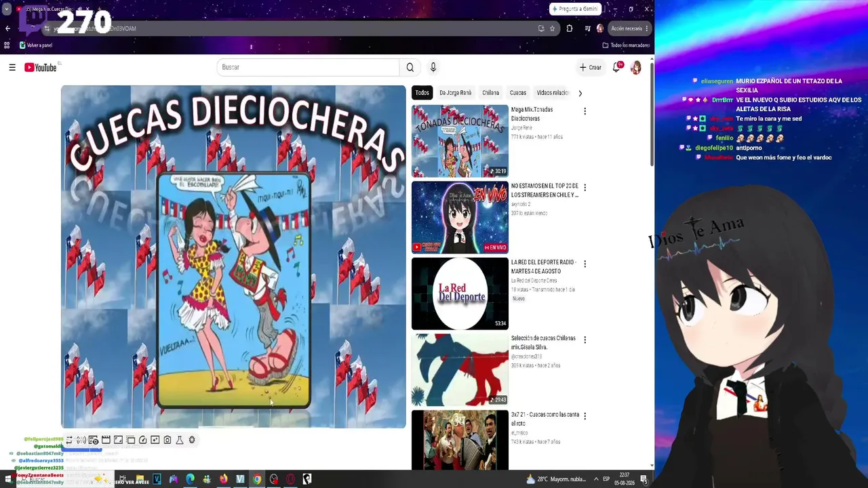Open Chrome media controls icon
Image resolution: width=868 pixels, height=488 pixels.
587,28
